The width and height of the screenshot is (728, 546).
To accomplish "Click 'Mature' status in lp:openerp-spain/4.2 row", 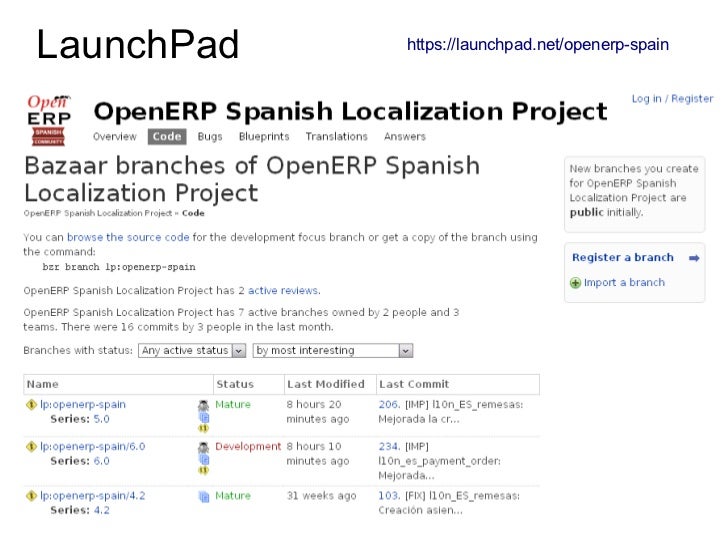I will point(233,496).
